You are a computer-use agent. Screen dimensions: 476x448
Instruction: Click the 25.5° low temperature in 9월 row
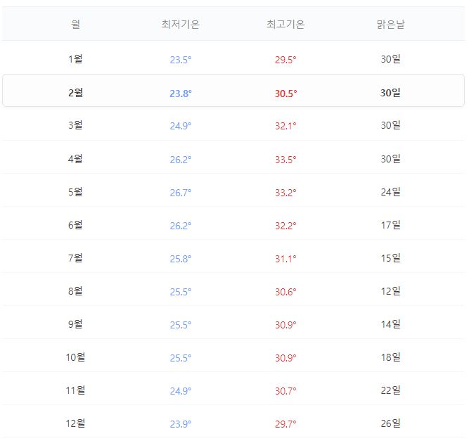click(x=181, y=326)
